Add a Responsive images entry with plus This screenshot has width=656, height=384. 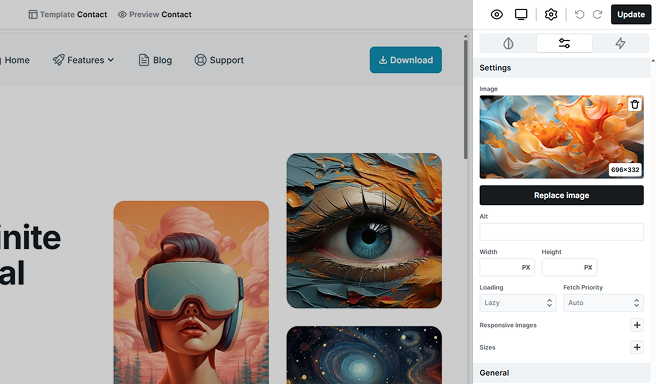(x=637, y=325)
